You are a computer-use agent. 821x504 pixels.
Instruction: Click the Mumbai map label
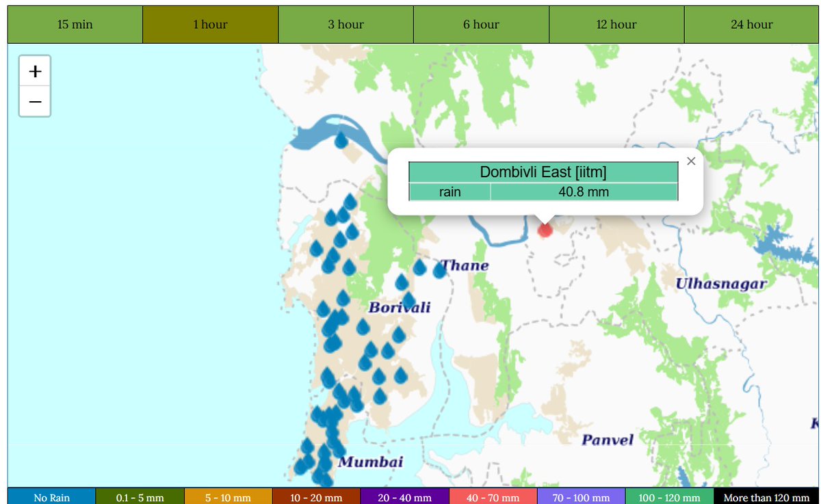[371, 462]
